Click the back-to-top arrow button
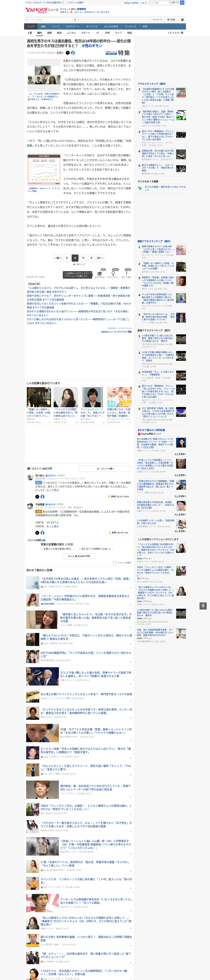 203,606
